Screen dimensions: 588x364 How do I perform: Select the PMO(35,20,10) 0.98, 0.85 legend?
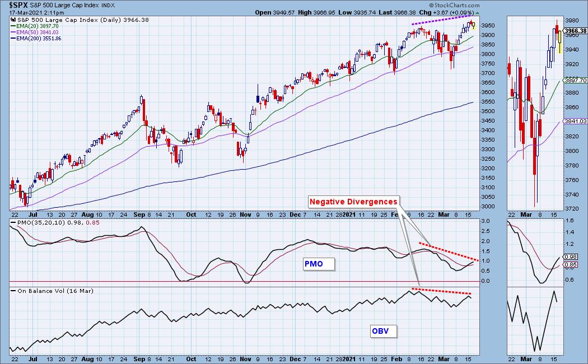[55, 223]
